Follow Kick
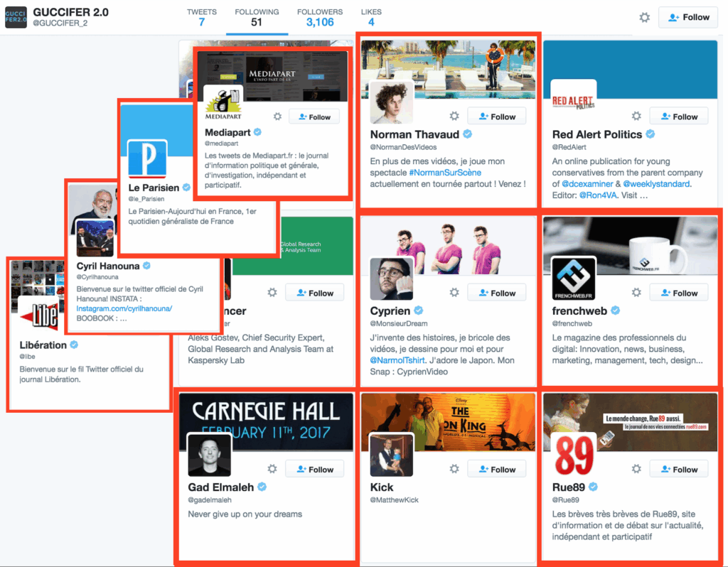This screenshot has height=567, width=728. point(497,469)
